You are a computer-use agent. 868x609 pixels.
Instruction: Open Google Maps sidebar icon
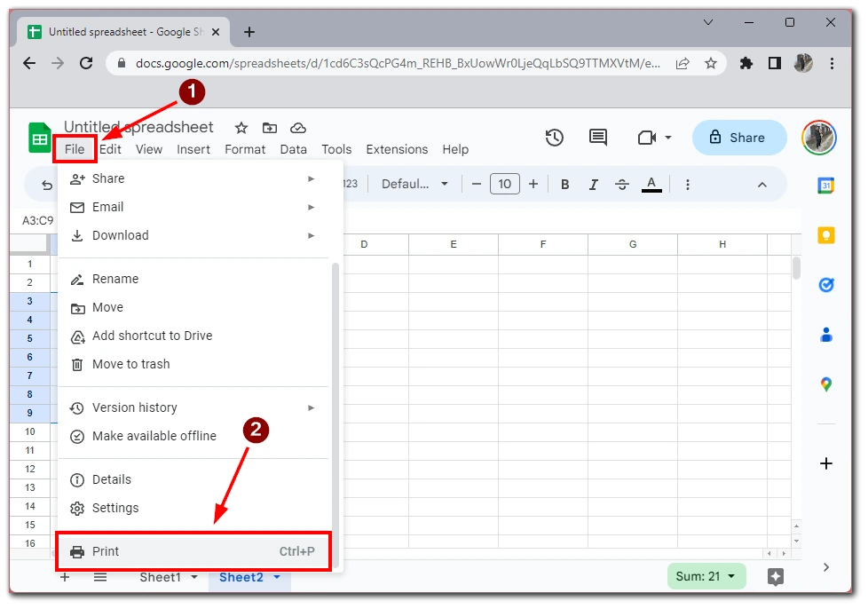825,384
